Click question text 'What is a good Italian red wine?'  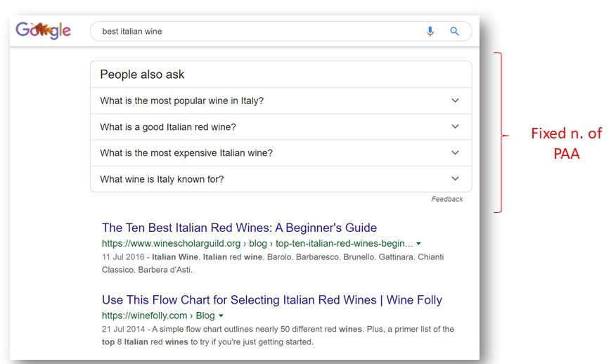(168, 127)
